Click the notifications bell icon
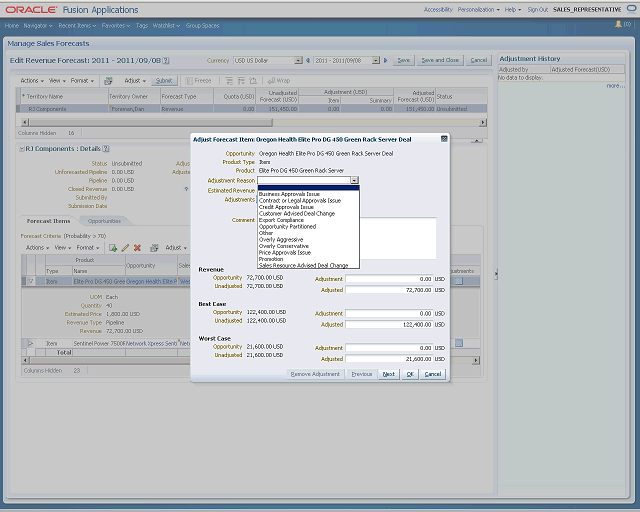 click(x=618, y=24)
